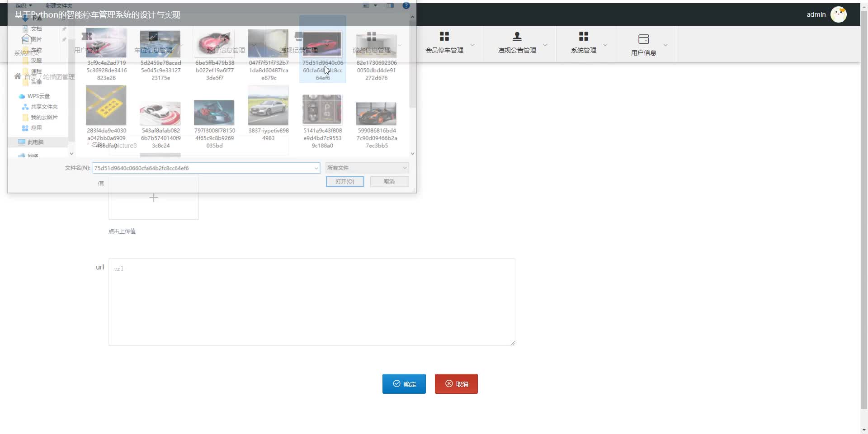This screenshot has height=434, width=868.
Task: Open the 用户信息 nav menu
Action: [x=644, y=53]
